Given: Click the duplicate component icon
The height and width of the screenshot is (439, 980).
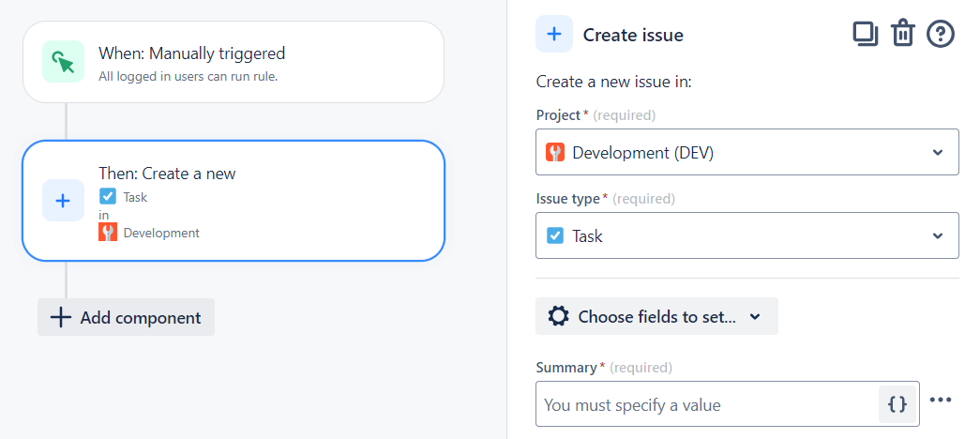Looking at the screenshot, I should pyautogui.click(x=866, y=34).
